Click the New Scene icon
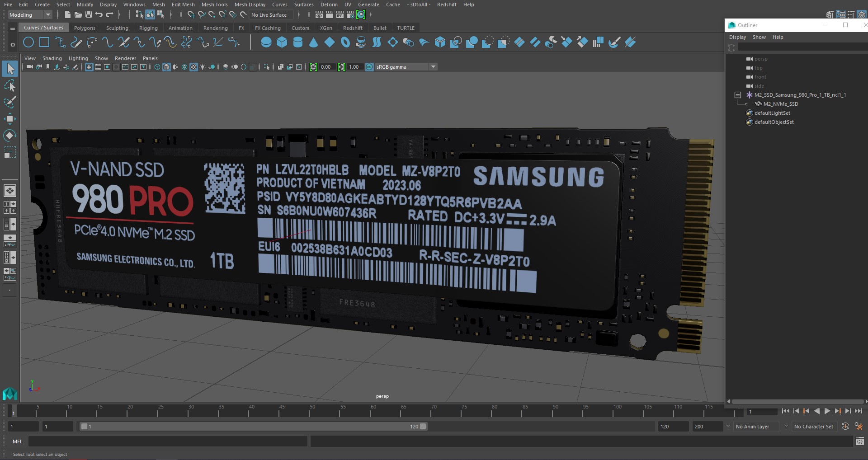Image resolution: width=868 pixels, height=460 pixels. (67, 15)
